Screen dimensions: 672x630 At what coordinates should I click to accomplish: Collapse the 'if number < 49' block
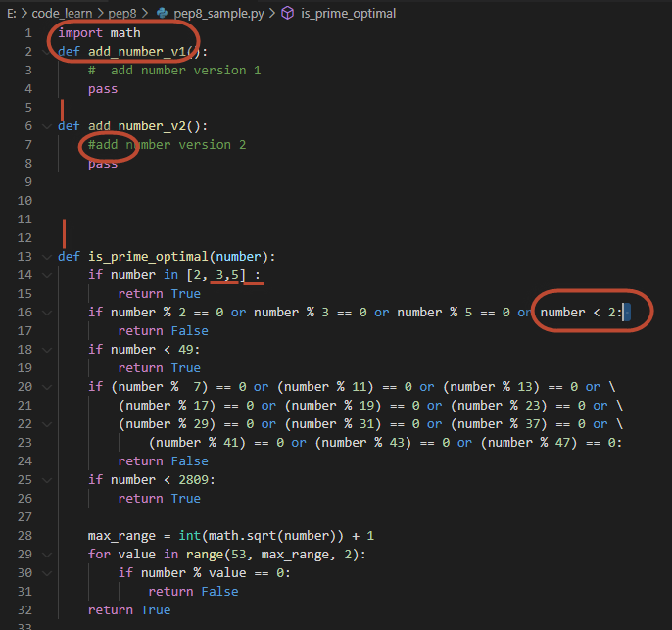point(45,350)
